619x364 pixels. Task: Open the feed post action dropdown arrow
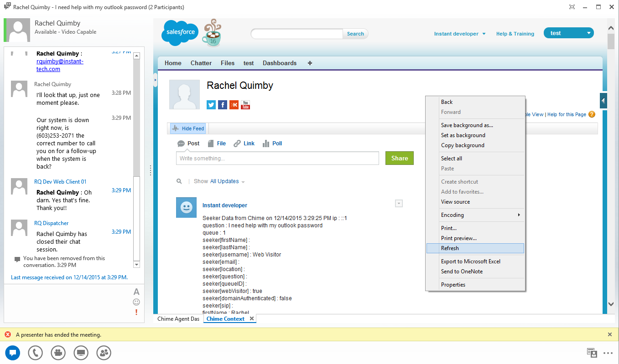tap(399, 204)
